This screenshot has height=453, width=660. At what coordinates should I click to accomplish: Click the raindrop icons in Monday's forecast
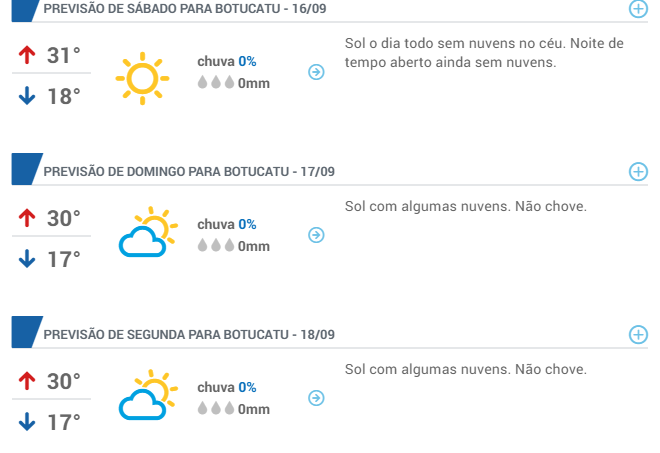point(216,408)
